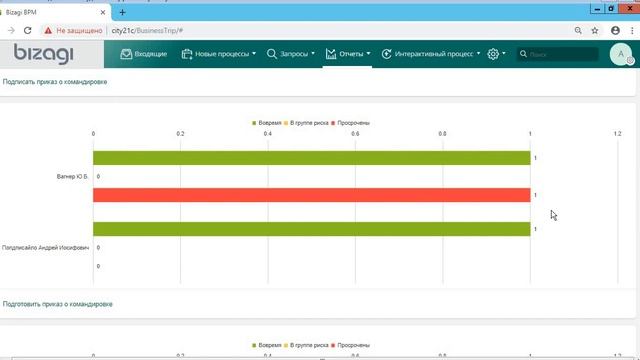Open the settings gear icon
640x360 pixels.
tap(493, 54)
